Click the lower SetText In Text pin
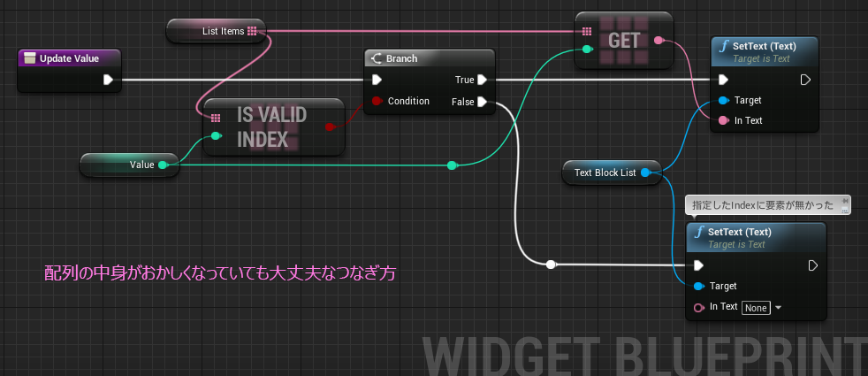 [698, 307]
